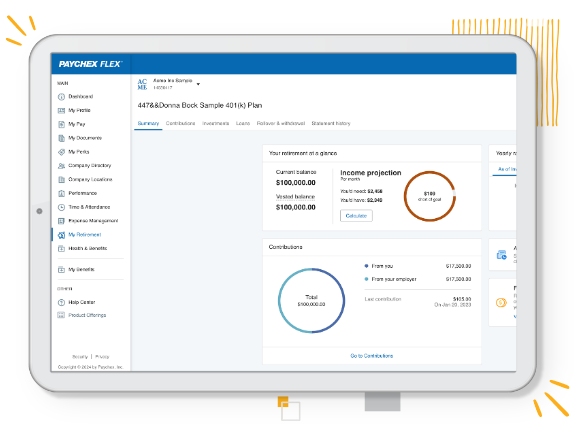The image size is (578, 445).
Task: Switch to the Summary tab
Action: [x=148, y=124]
